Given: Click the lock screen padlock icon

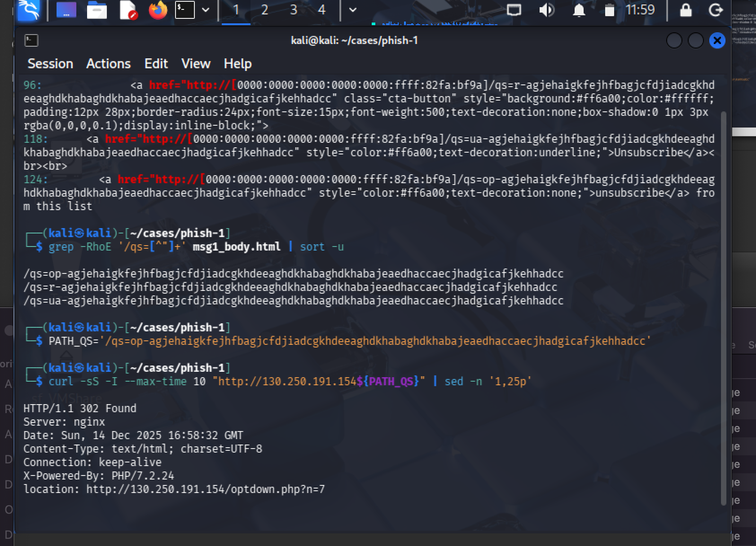Looking at the screenshot, I should [686, 10].
